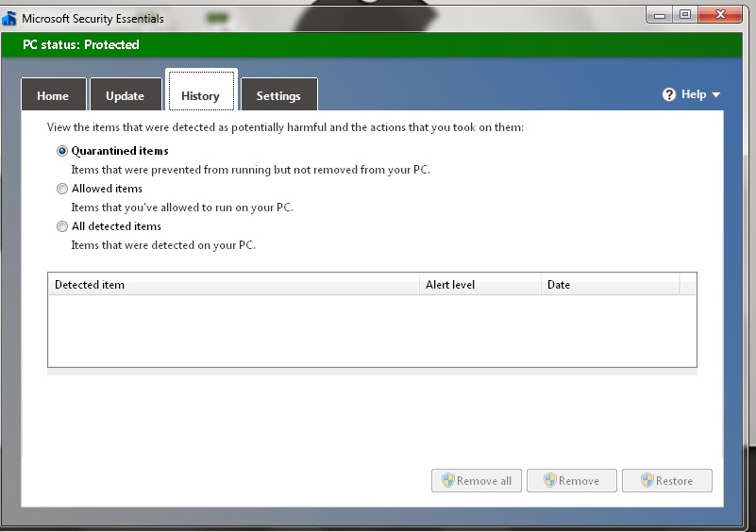Maximize the Security Essentials window
Screen dimensions: 756x532
[685, 14]
